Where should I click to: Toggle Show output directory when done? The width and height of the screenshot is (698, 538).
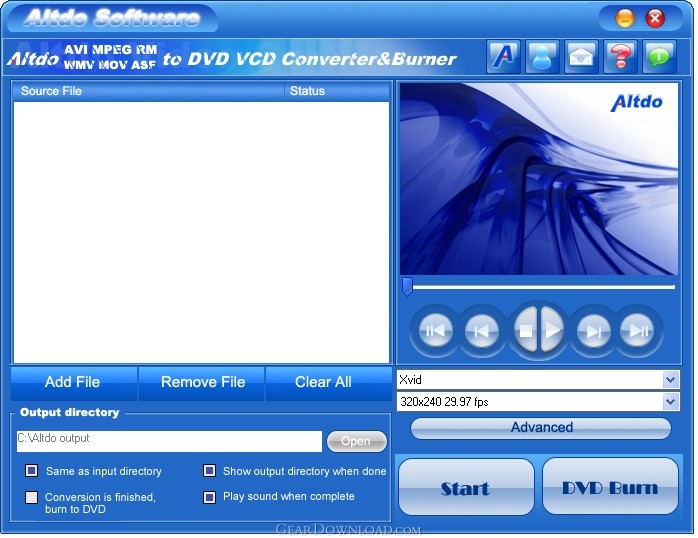pos(210,470)
